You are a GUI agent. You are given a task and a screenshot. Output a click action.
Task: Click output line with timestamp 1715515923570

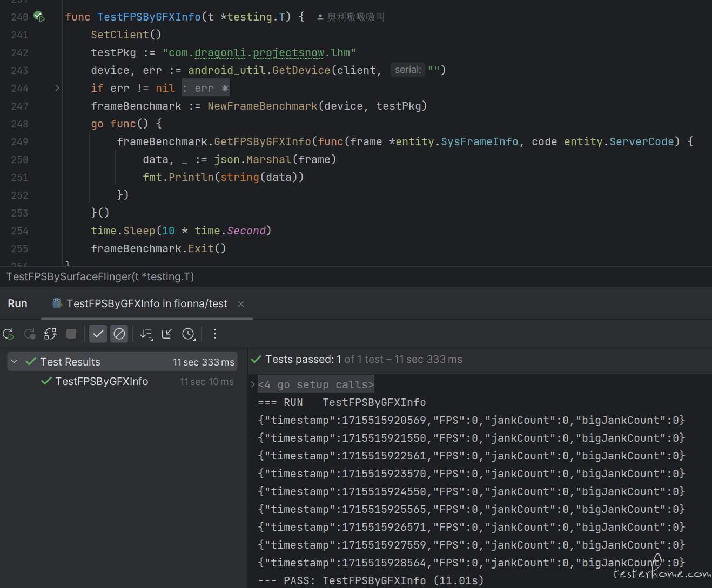click(x=472, y=474)
